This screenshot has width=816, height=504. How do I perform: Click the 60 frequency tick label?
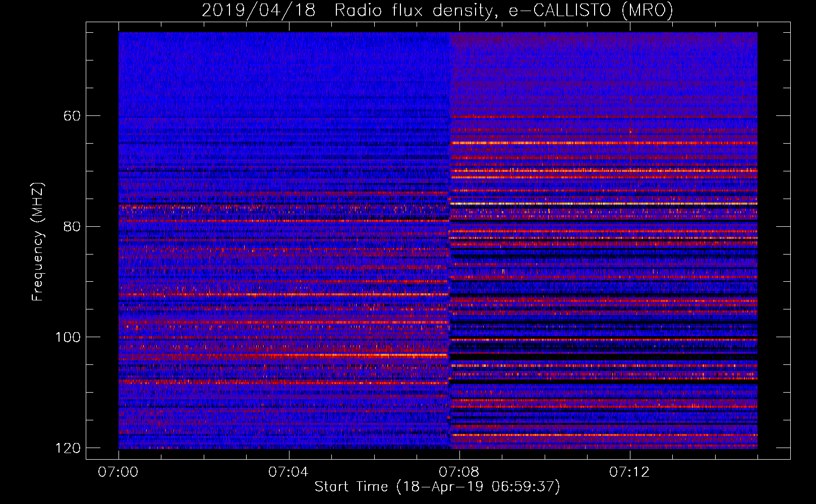tap(72, 116)
